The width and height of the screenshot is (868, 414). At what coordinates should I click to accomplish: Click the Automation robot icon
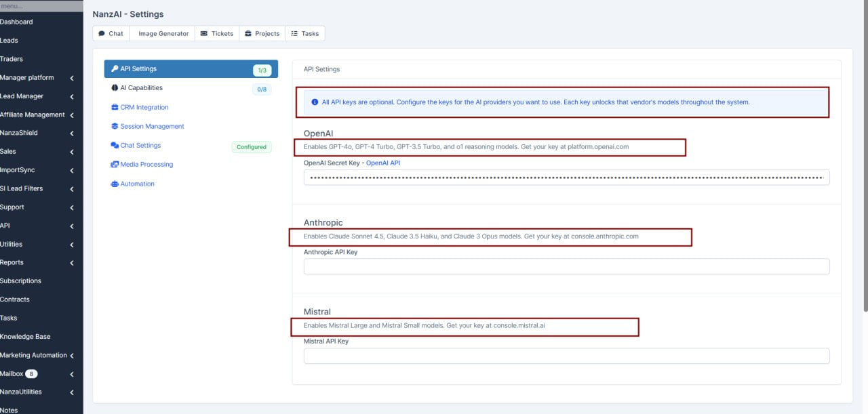coord(115,184)
